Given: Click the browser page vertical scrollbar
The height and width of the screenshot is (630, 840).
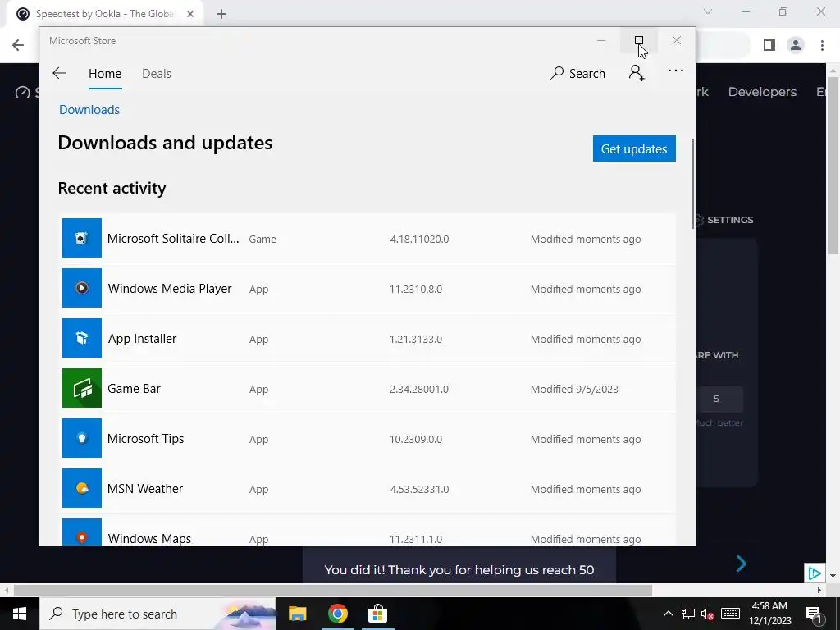Looking at the screenshot, I should click(x=833, y=166).
